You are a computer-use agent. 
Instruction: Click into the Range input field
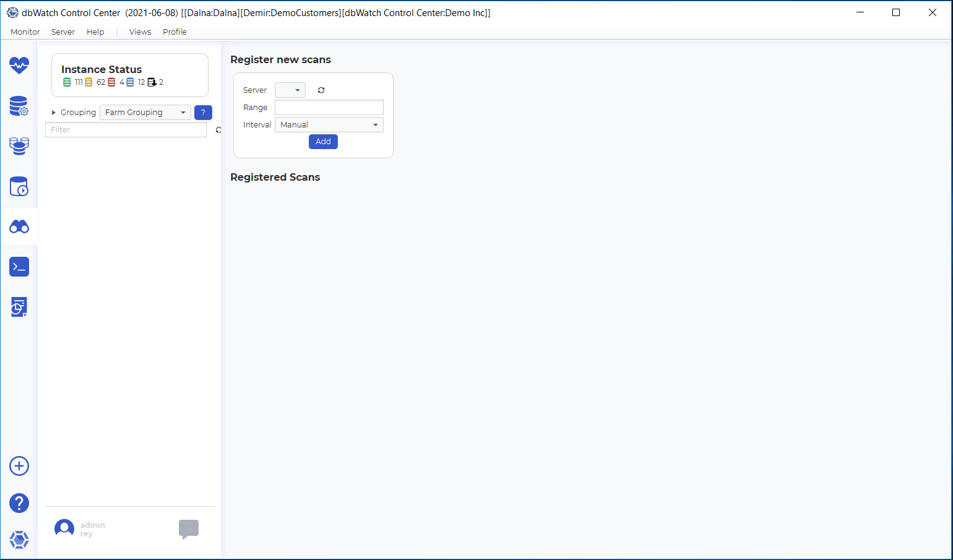coord(329,108)
